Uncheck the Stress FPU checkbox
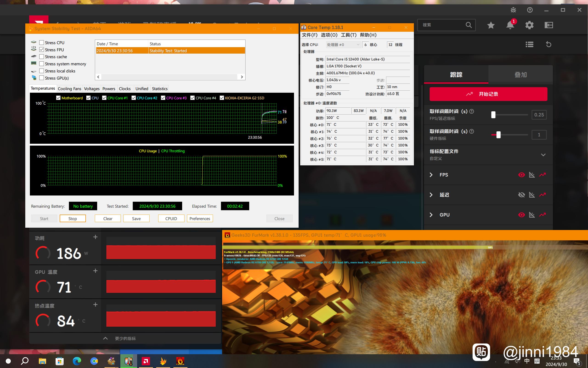The image size is (588, 368). click(42, 50)
